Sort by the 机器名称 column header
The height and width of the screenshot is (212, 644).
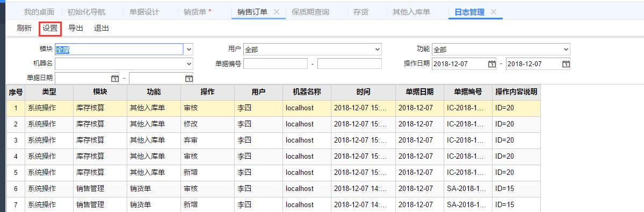[307, 92]
